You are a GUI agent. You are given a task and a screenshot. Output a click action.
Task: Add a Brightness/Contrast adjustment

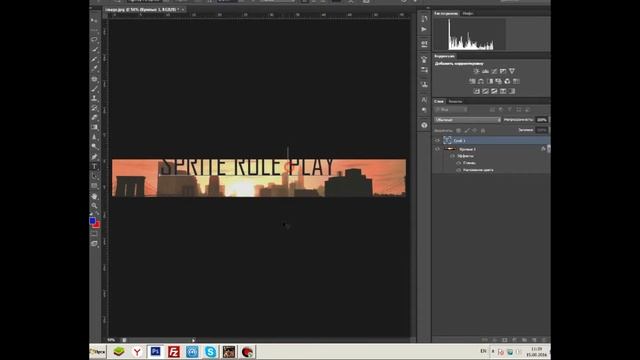coord(476,71)
